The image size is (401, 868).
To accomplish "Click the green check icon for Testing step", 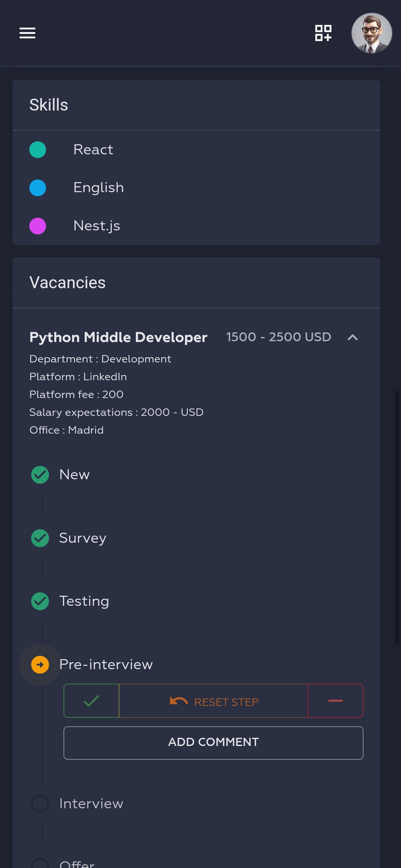I will tap(40, 601).
